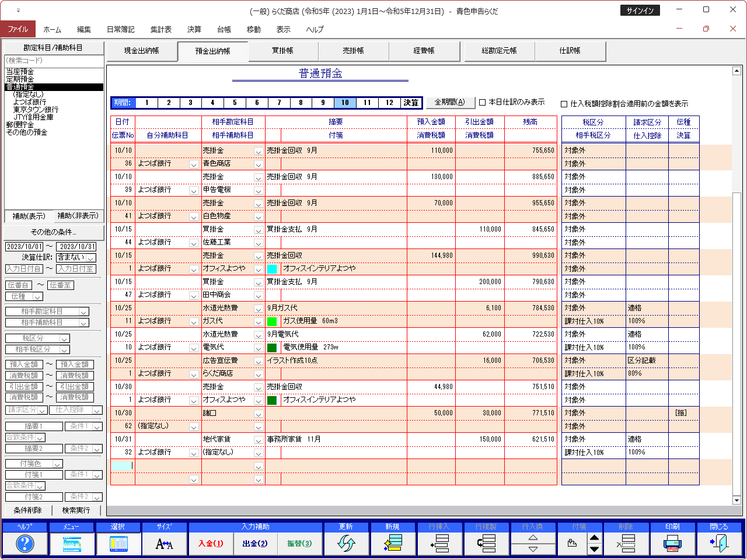Viewport: 747px width, 560px height.
Task: Click the 条件削除 button
Action: (x=28, y=510)
